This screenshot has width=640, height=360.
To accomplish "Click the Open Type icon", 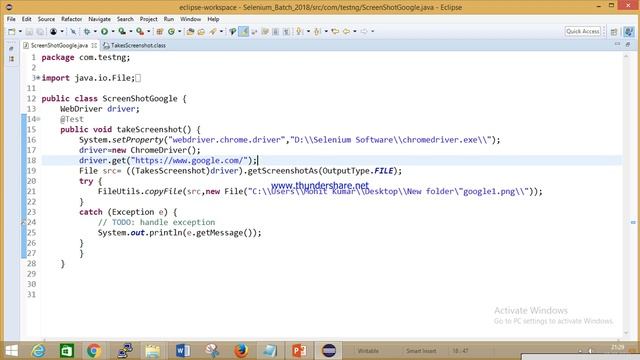I will pyautogui.click(x=190, y=31).
